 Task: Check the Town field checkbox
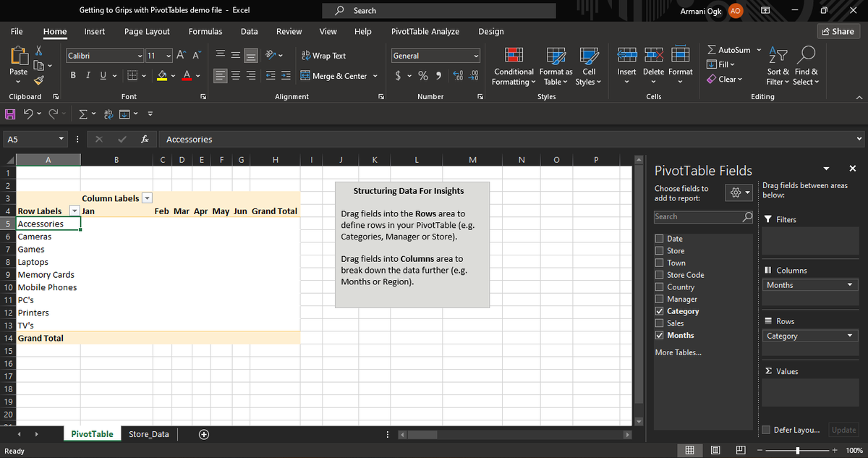[x=659, y=263]
